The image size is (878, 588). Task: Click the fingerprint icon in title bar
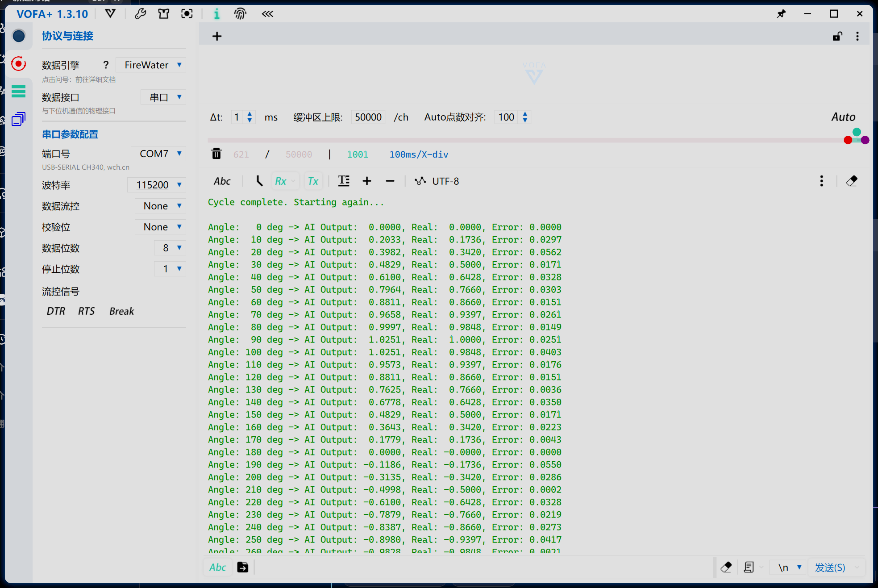(240, 14)
